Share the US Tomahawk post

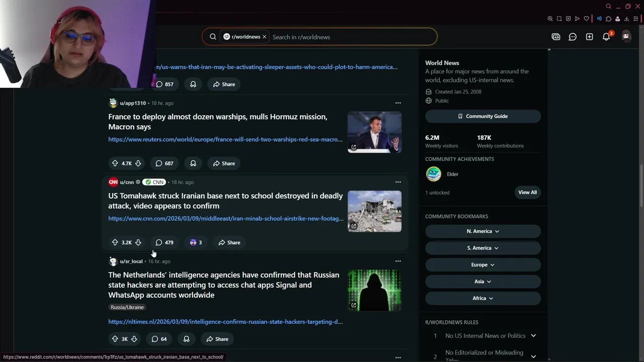click(229, 242)
